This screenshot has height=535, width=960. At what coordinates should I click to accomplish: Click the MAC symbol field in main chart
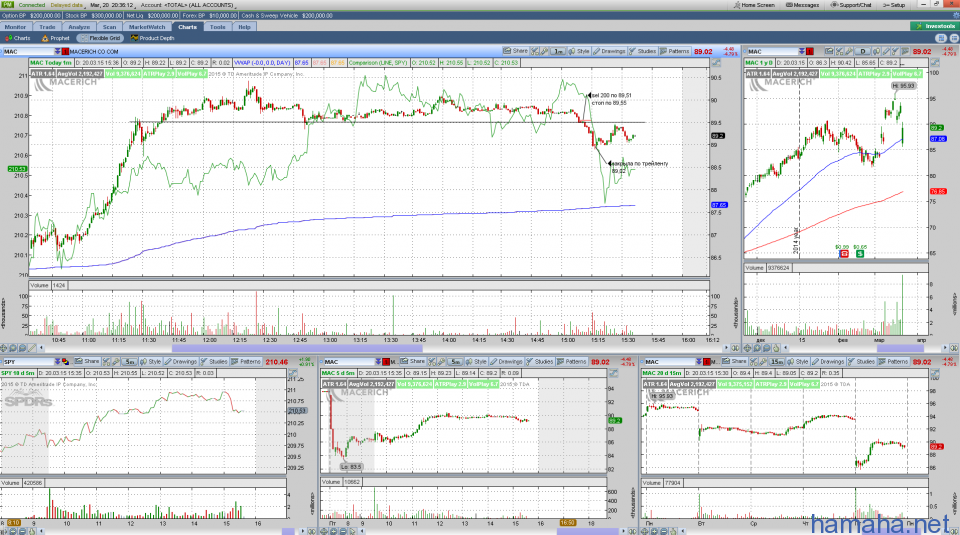pyautogui.click(x=28, y=51)
